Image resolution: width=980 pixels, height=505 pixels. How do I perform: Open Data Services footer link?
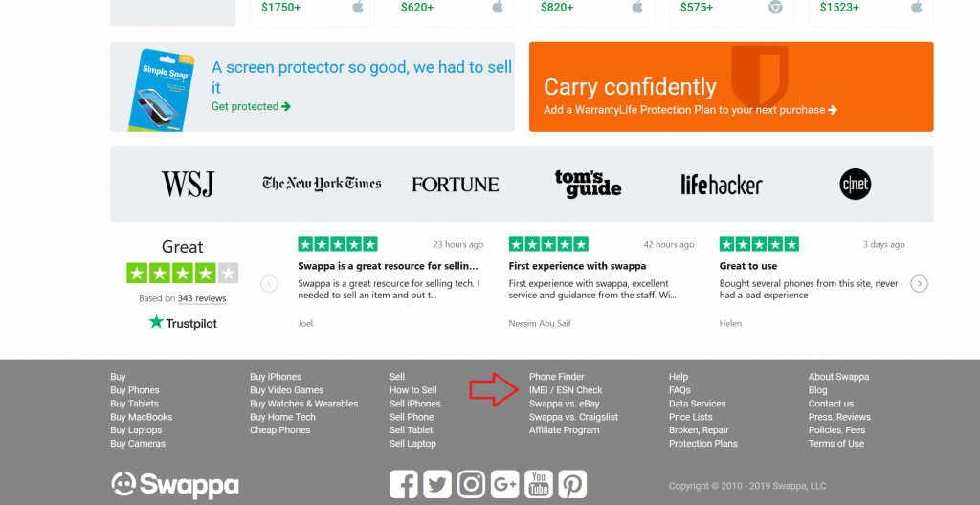tap(698, 404)
